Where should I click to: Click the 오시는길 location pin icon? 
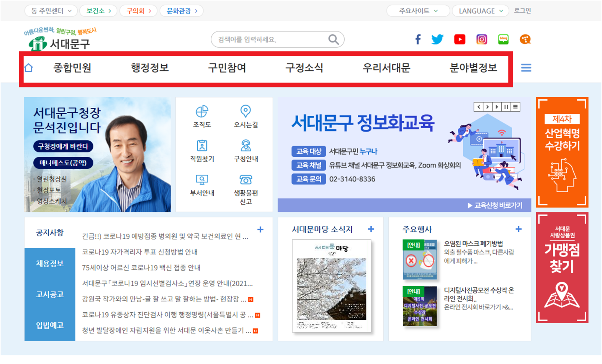tap(246, 111)
